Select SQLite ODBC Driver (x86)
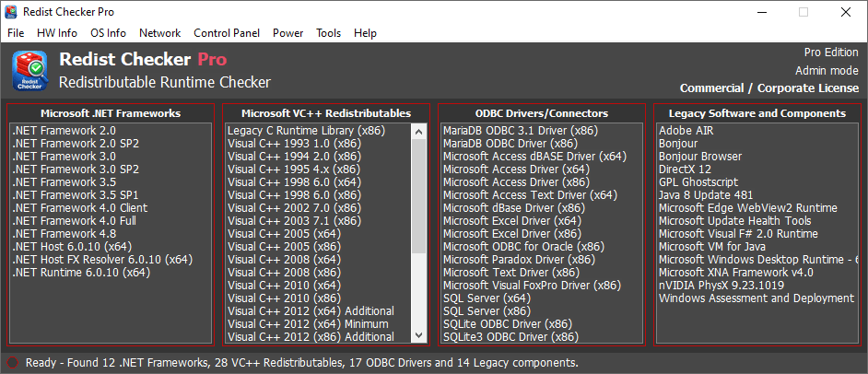The width and height of the screenshot is (868, 374). pyautogui.click(x=508, y=323)
